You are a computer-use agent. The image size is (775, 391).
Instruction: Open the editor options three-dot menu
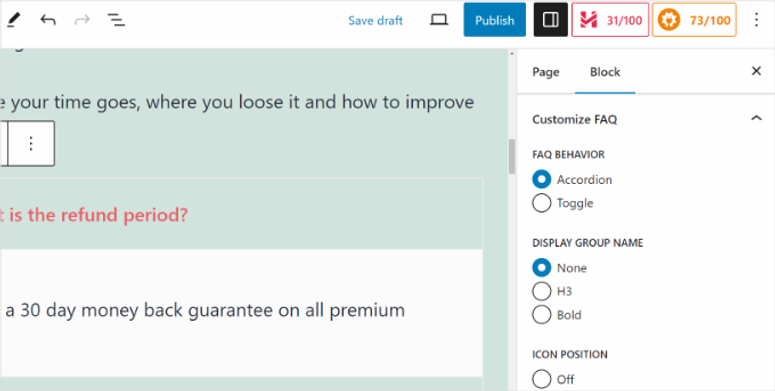(x=756, y=20)
